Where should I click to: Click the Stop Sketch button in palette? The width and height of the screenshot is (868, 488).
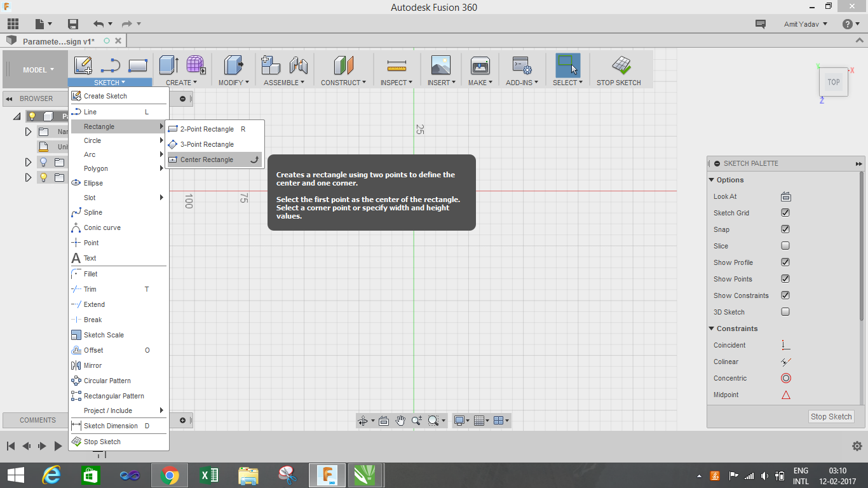[x=831, y=417]
